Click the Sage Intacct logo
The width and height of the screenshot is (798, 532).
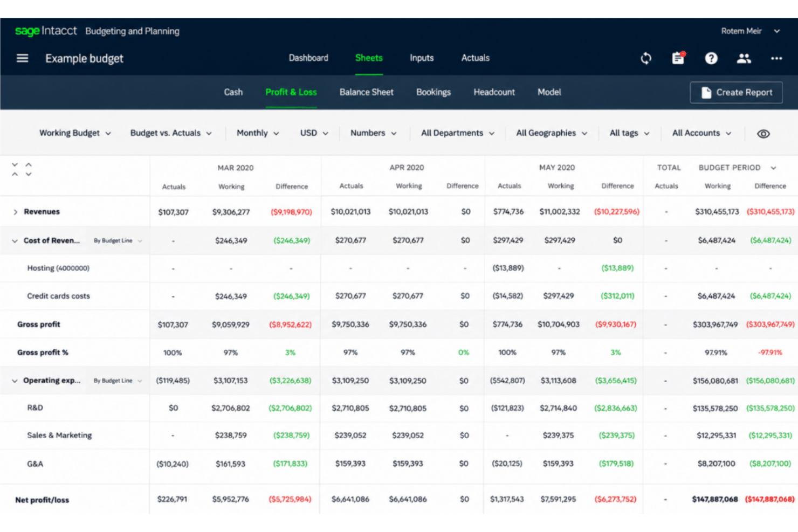click(46, 31)
